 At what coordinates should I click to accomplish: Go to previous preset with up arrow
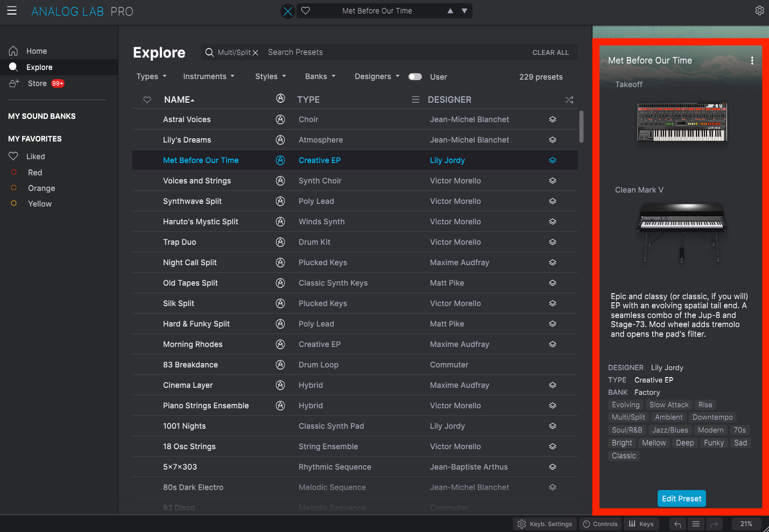[450, 11]
